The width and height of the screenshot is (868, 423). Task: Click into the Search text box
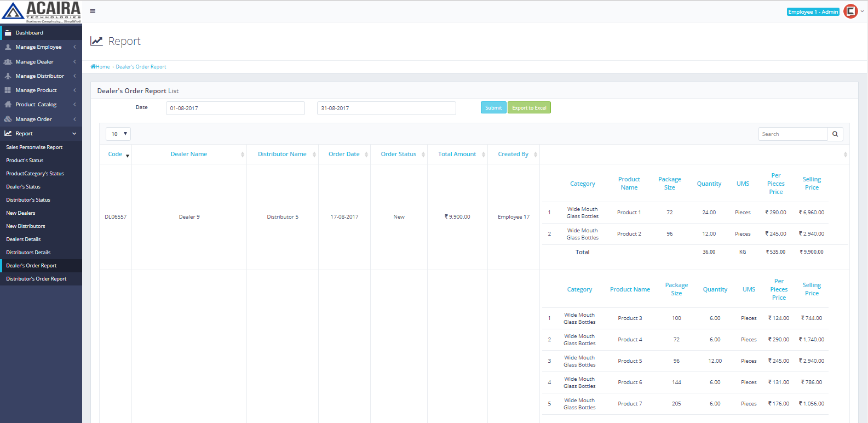[792, 134]
